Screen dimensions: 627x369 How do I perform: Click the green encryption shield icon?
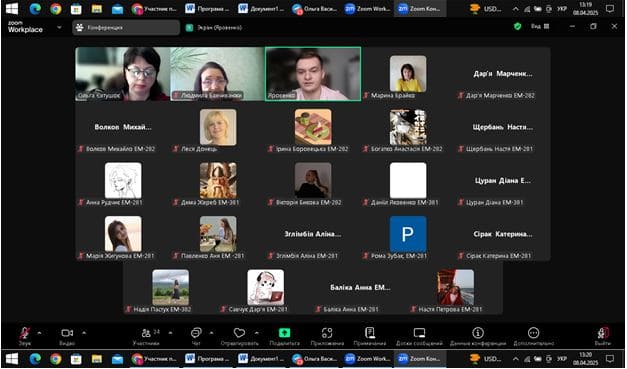(517, 26)
